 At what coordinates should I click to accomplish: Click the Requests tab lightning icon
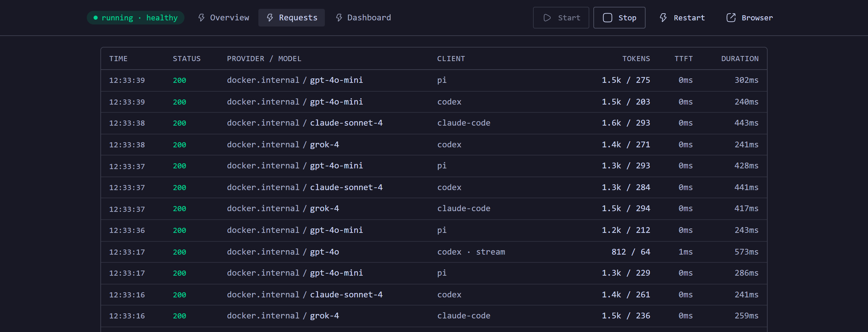[270, 18]
